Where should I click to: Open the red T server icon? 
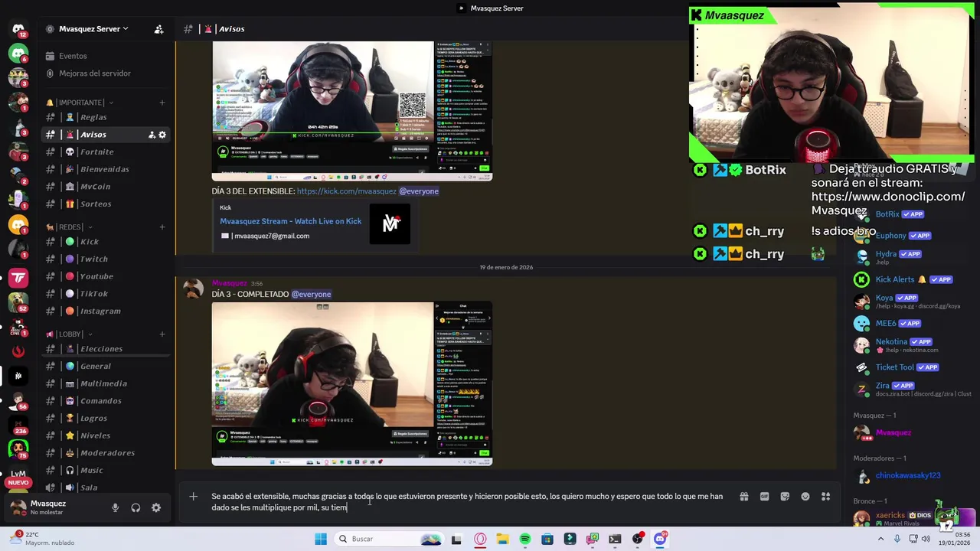(18, 277)
